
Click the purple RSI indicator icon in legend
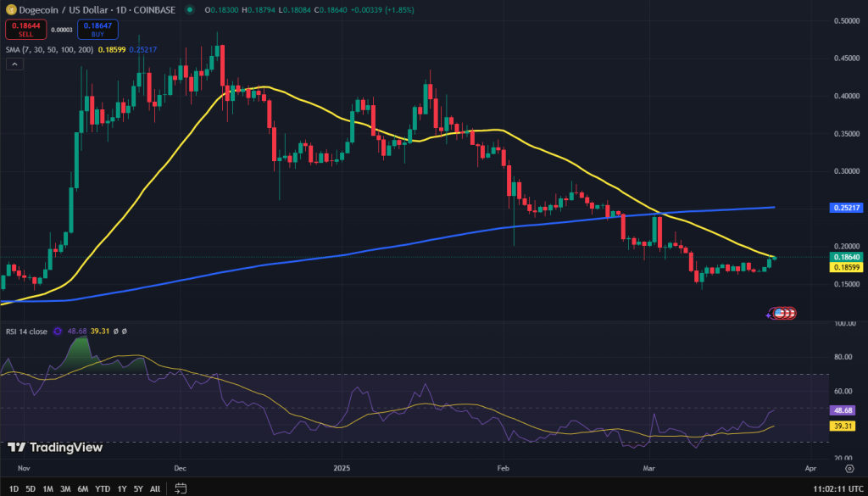point(58,332)
